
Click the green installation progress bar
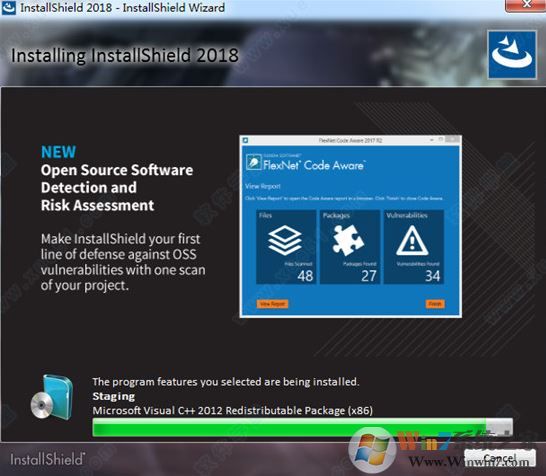pos(302,427)
